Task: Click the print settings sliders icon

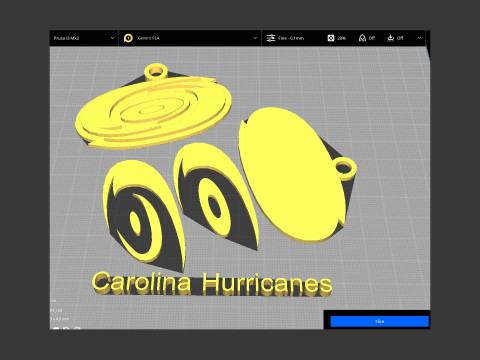Action: click(271, 38)
